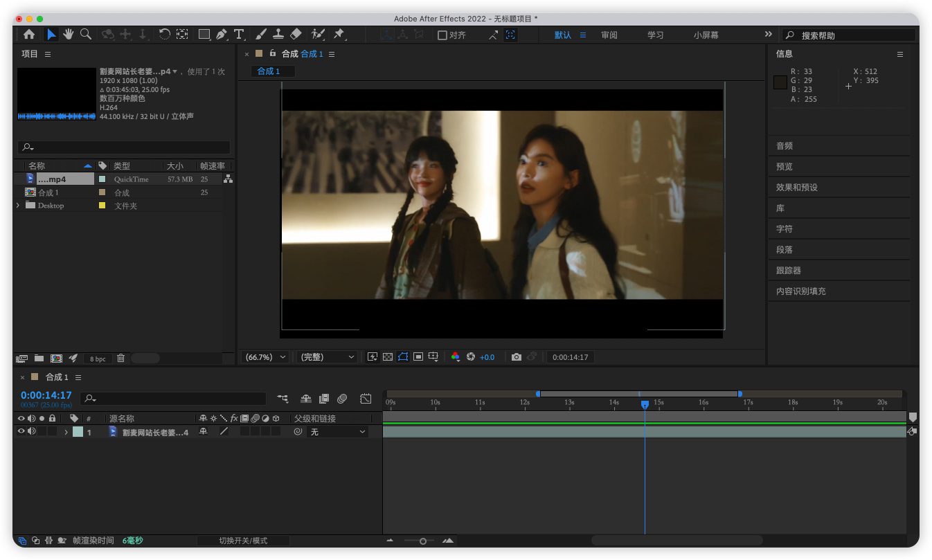Take a snapshot with the camera icon

click(517, 357)
